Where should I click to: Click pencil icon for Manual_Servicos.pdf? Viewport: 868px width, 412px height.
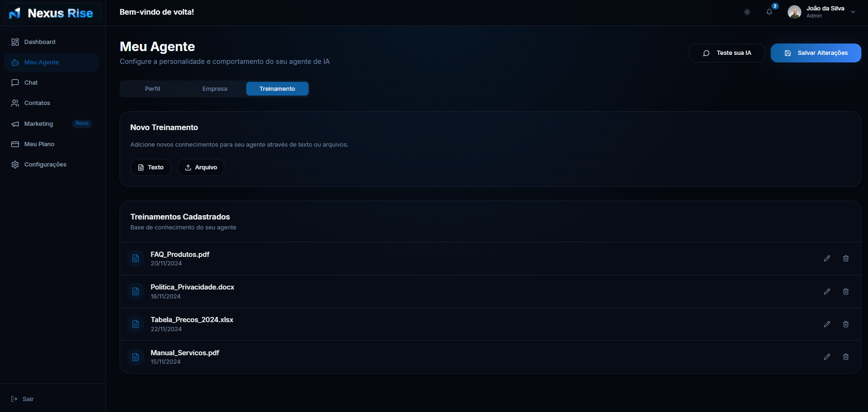click(x=827, y=357)
